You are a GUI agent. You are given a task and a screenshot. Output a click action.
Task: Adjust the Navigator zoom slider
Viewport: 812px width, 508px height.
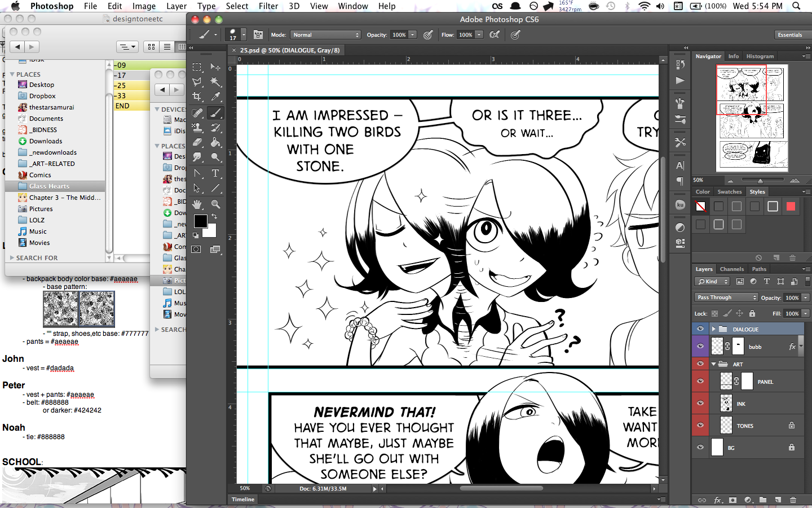click(760, 181)
